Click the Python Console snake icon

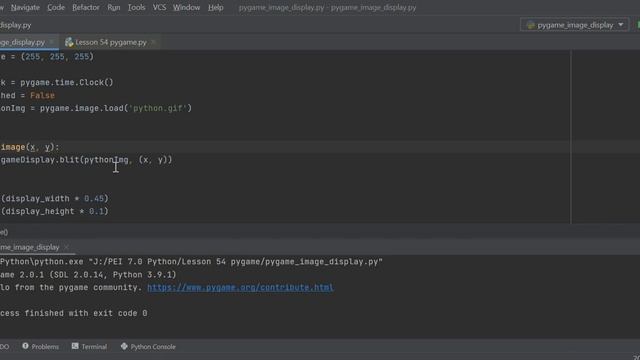[124, 346]
